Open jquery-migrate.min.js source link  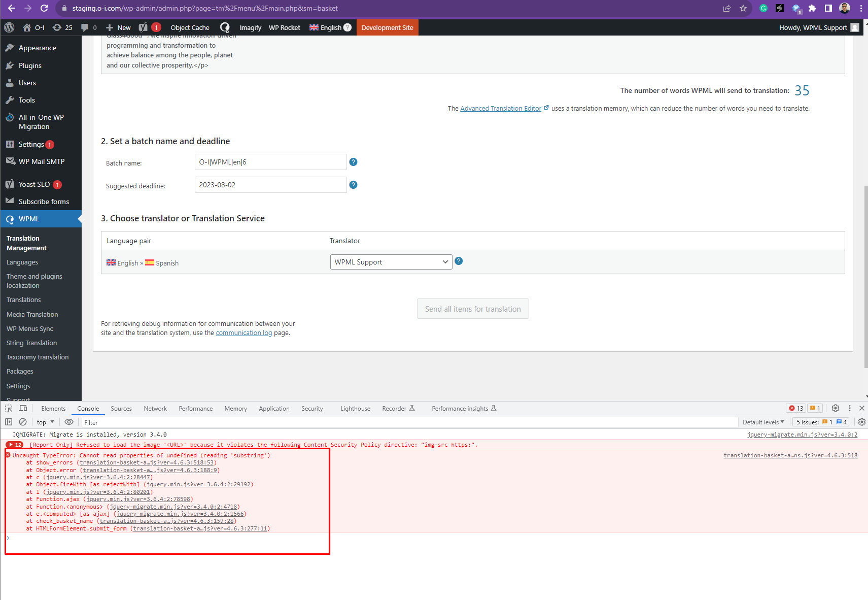(802, 435)
